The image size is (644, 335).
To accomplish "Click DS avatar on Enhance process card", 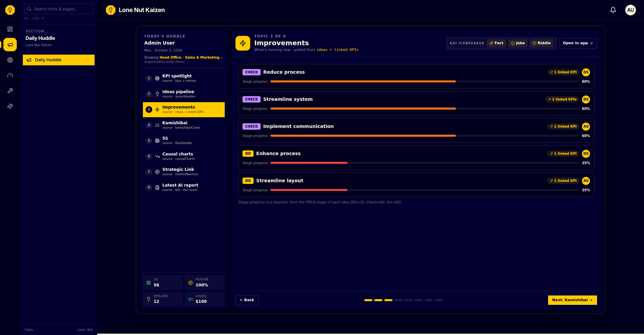I will tap(586, 153).
